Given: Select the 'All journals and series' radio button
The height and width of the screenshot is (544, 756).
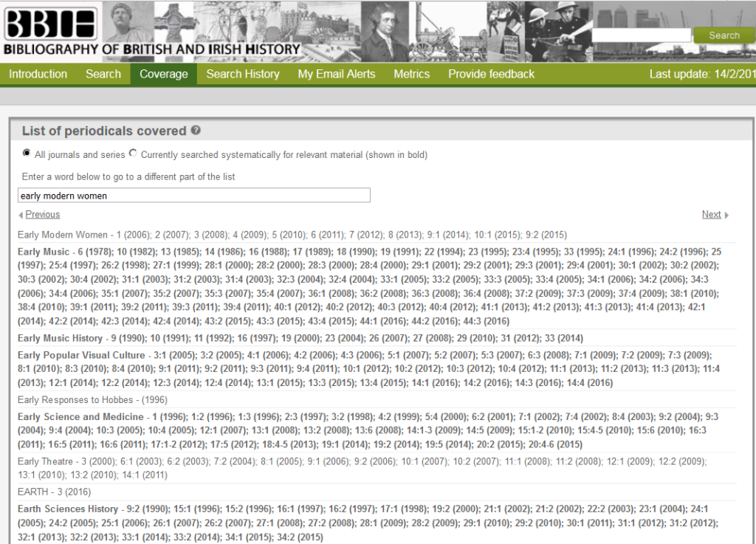Looking at the screenshot, I should tap(27, 154).
